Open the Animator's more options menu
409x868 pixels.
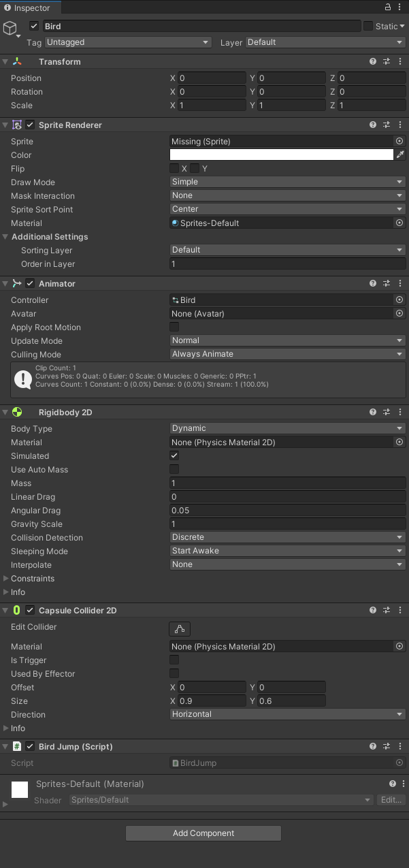pyautogui.click(x=399, y=283)
